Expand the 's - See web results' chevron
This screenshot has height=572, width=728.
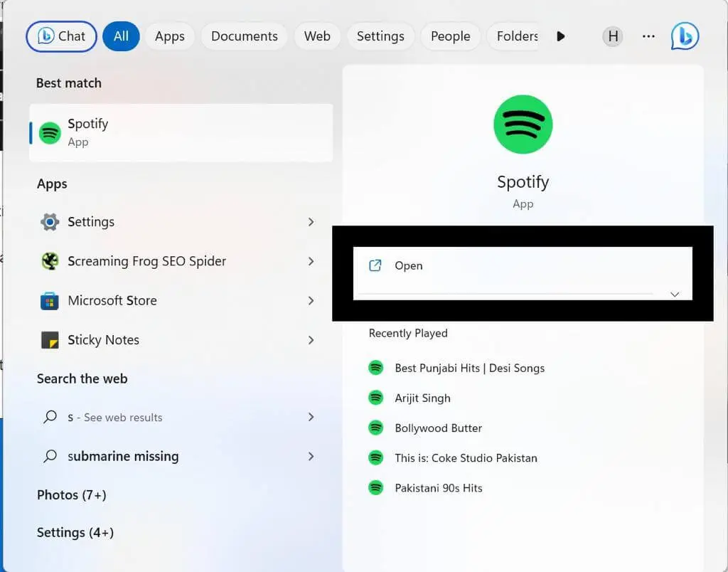coord(311,418)
